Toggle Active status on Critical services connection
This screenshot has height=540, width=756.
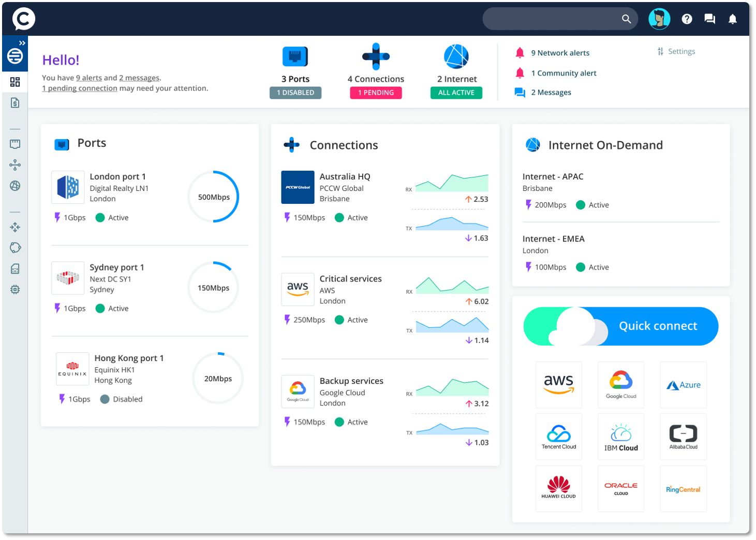339,320
